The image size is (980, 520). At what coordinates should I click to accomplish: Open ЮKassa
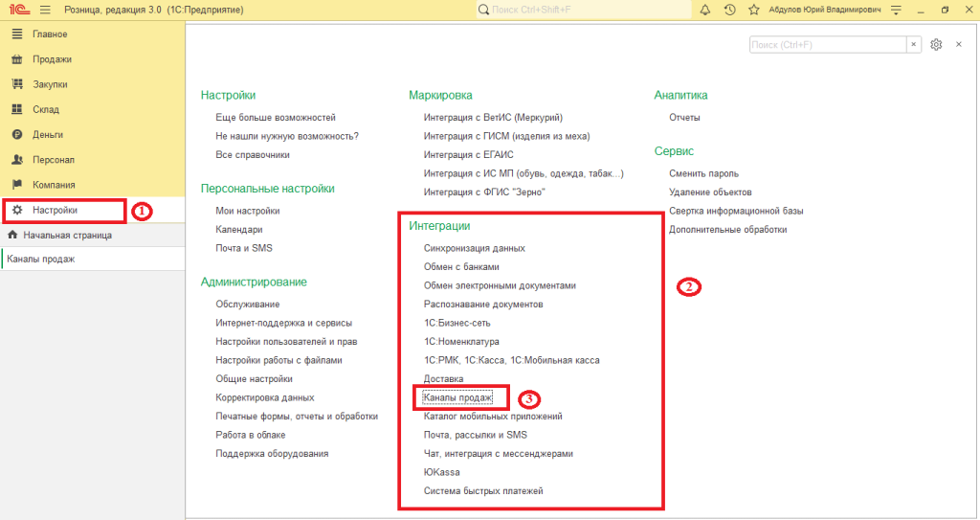coord(442,472)
